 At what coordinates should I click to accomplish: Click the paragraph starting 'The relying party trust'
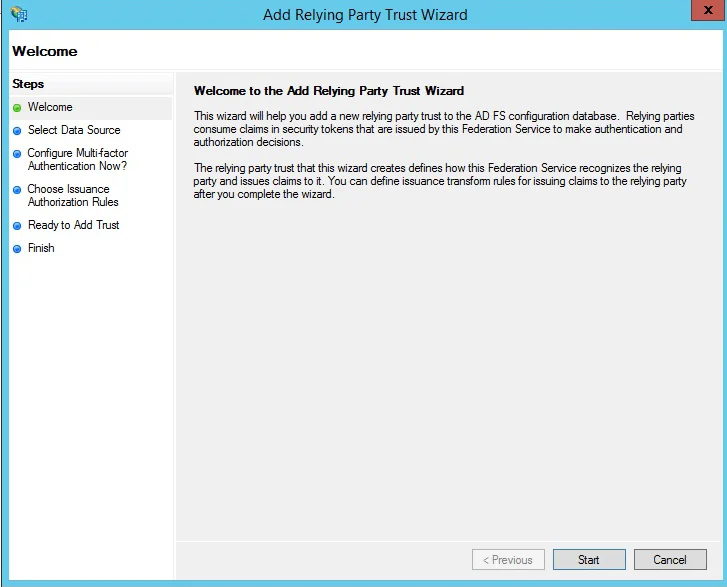[440, 181]
